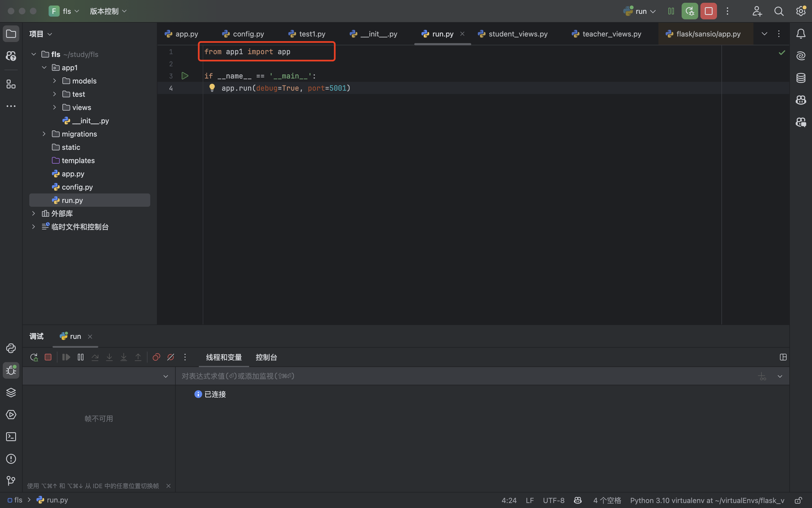Expand the migrations folder
Viewport: 812px width, 508px height.
coord(44,134)
